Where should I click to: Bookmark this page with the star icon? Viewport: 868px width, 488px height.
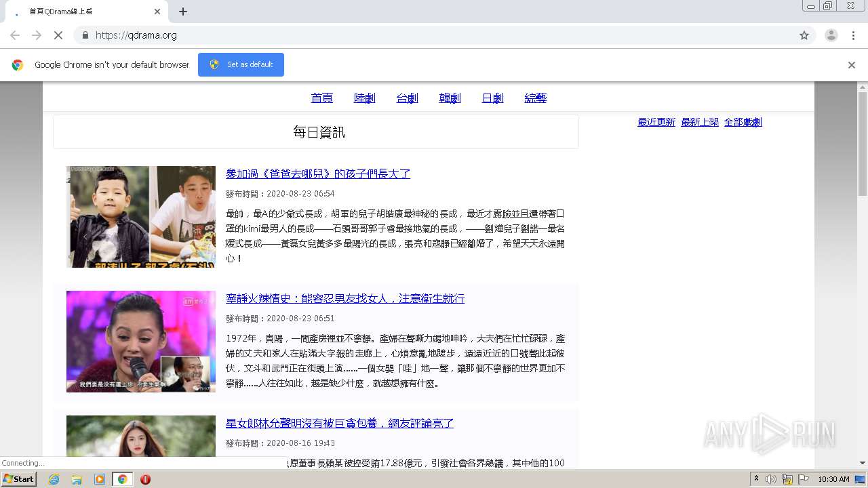point(804,35)
